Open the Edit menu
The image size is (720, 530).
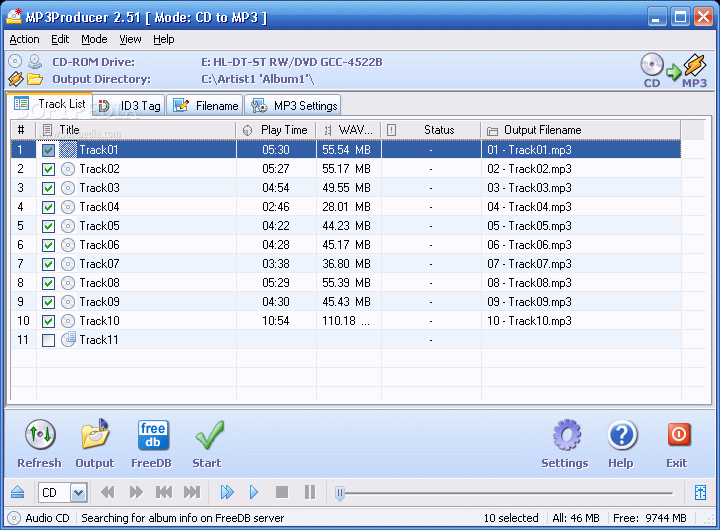pyautogui.click(x=60, y=39)
